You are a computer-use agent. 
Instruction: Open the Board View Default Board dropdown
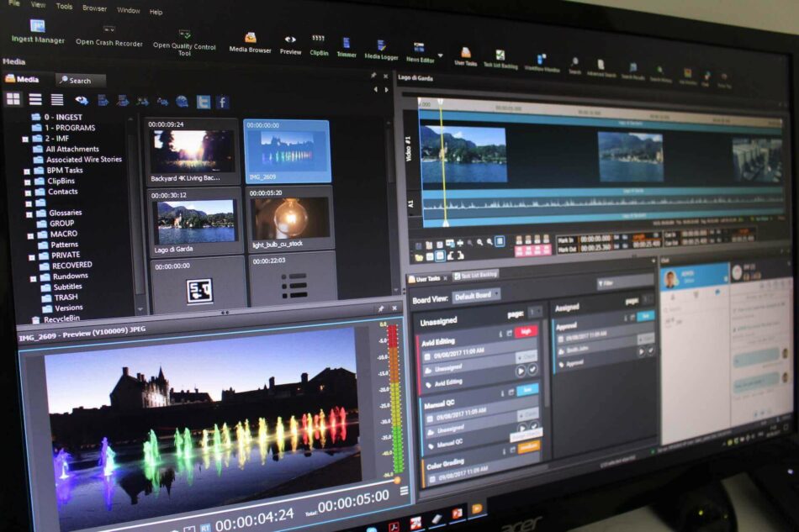pos(477,295)
